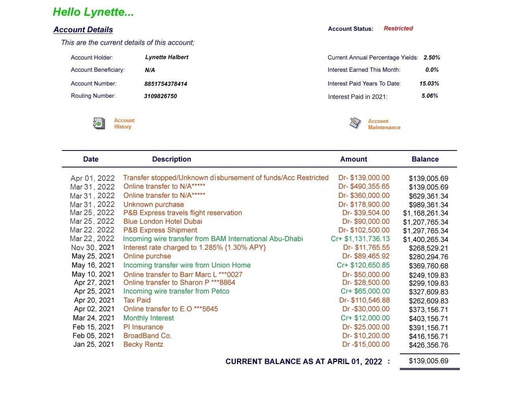Click the Date column header
The image size is (532, 394).
click(91, 159)
